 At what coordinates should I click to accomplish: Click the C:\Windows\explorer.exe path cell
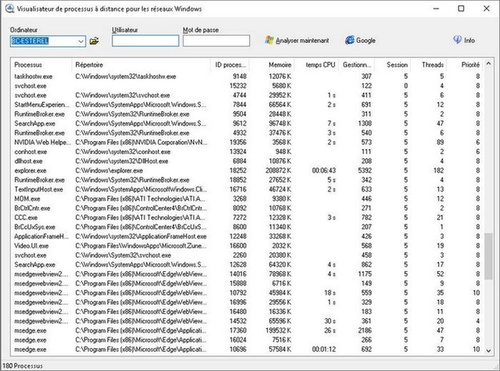(109, 171)
